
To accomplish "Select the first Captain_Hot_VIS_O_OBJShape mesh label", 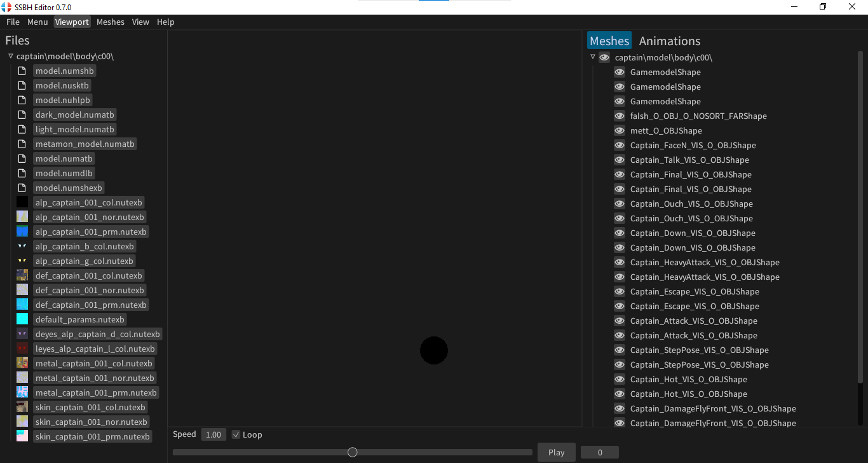I will (689, 379).
